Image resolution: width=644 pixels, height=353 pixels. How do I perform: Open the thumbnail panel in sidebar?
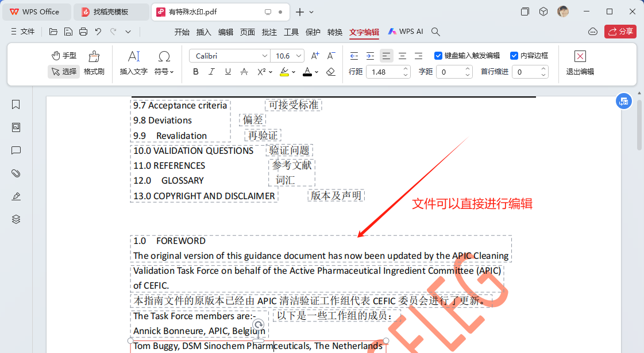click(16, 127)
